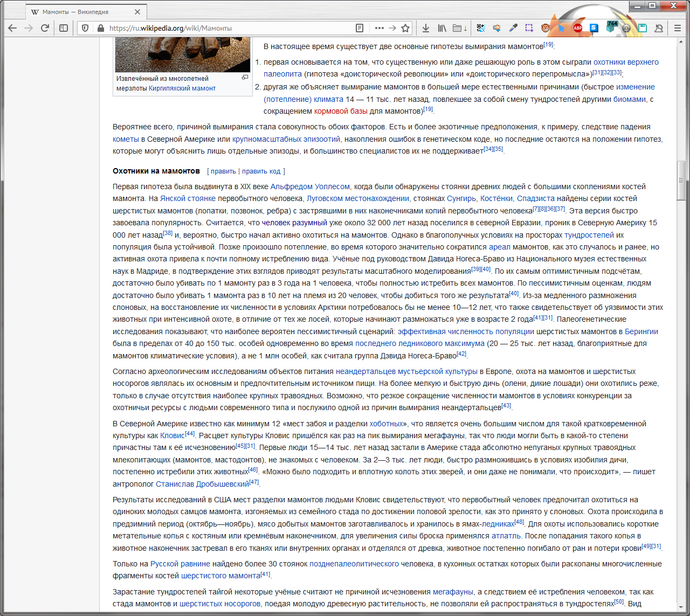The width and height of the screenshot is (690, 616).
Task: Bookmark this page with the star
Action: pyautogui.click(x=405, y=28)
